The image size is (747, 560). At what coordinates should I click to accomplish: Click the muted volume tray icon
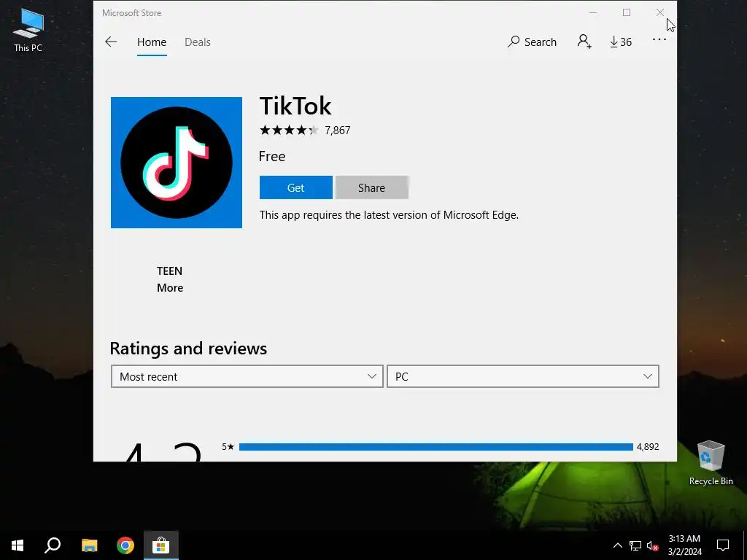653,545
